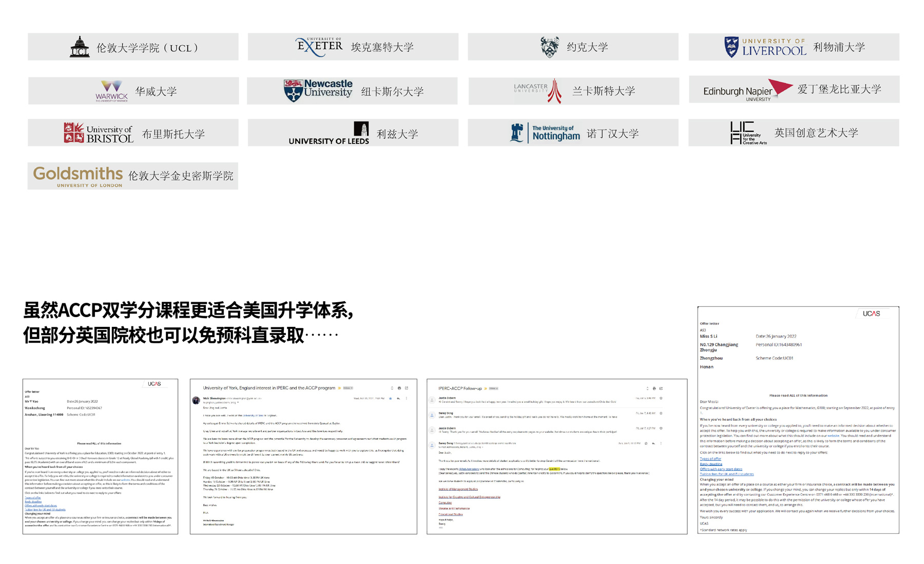The height and width of the screenshot is (564, 924).
Task: Click the UCL logo tile
Action: [133, 47]
